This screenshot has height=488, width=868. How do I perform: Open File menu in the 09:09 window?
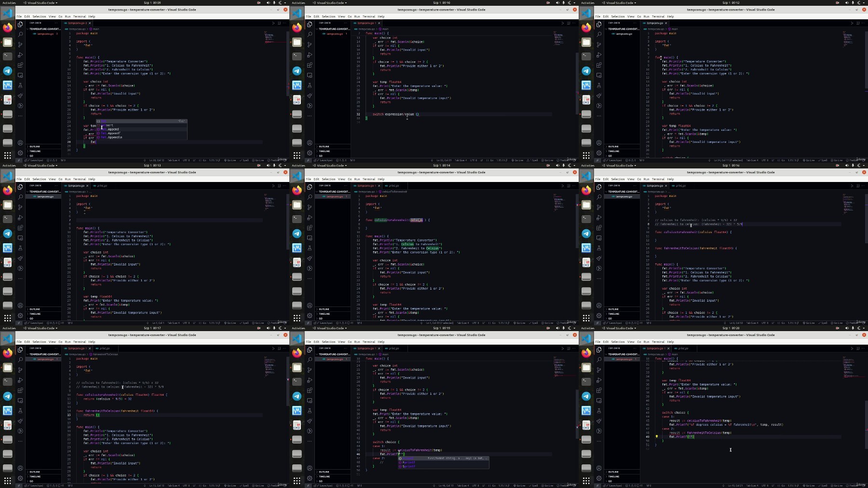coord(19,16)
